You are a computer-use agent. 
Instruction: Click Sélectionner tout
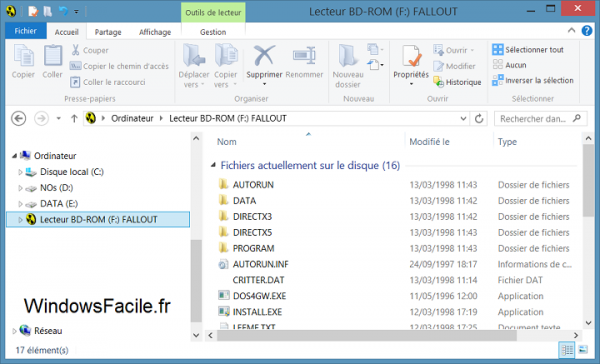[x=528, y=50]
